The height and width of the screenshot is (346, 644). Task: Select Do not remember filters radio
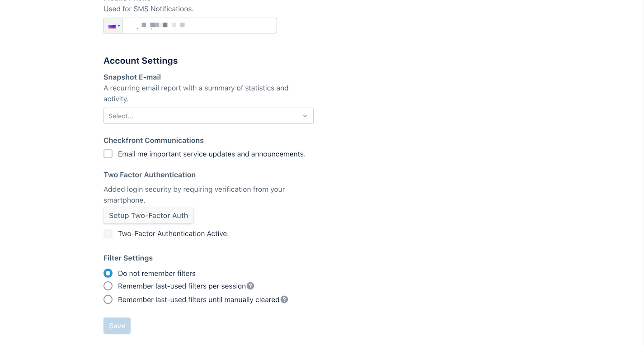(108, 273)
